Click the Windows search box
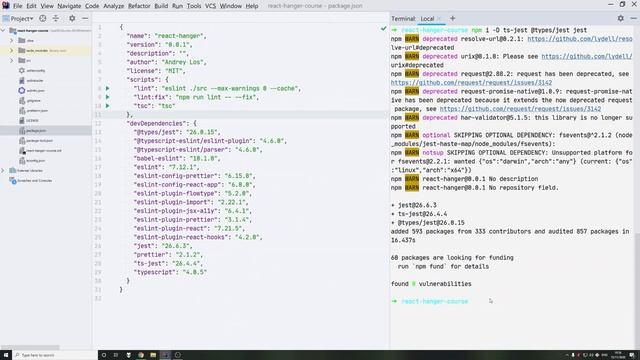640x360 pixels. [55, 355]
